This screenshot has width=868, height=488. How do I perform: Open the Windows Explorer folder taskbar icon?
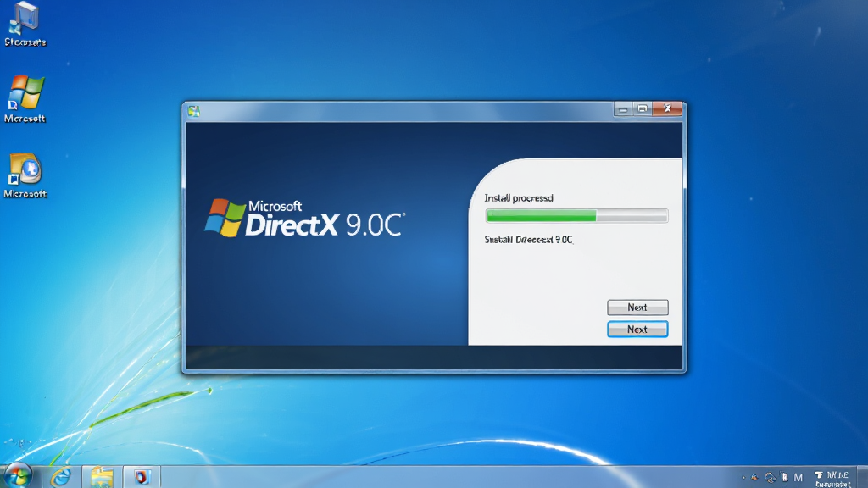click(x=102, y=477)
